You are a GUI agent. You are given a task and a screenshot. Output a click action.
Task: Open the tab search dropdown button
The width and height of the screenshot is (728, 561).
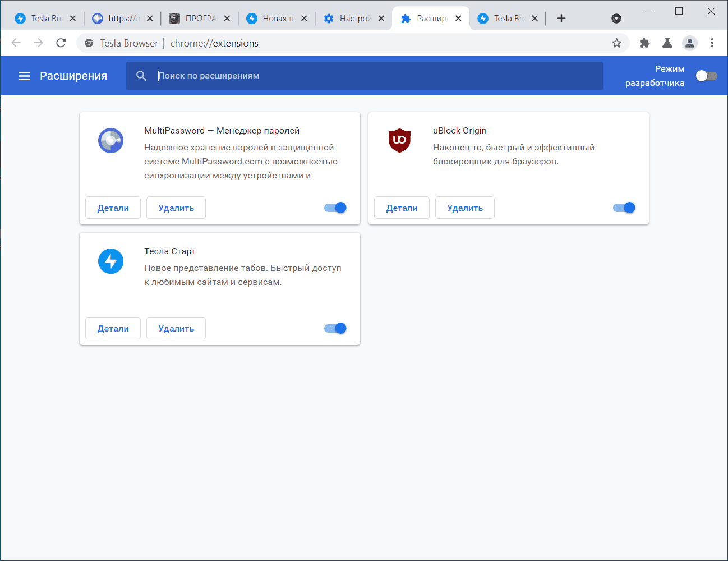pos(616,19)
